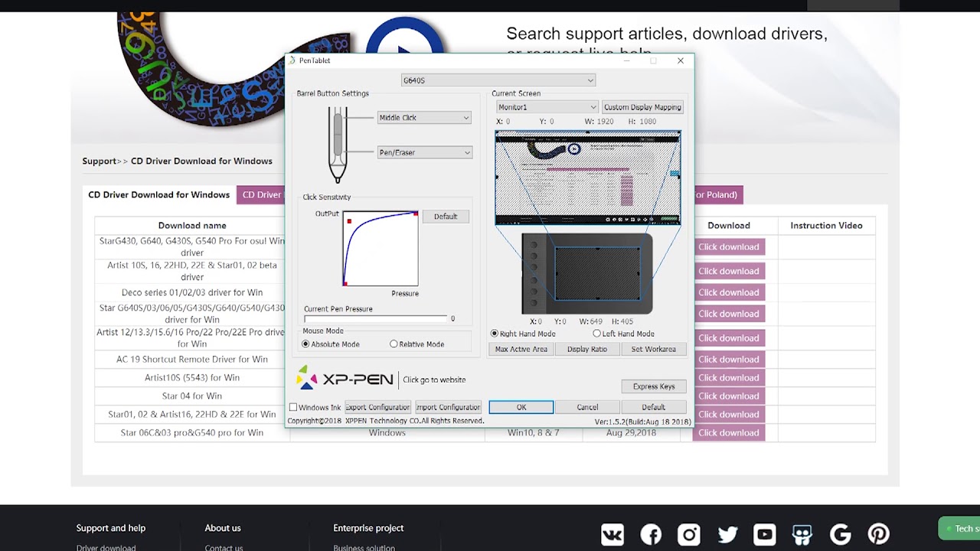
Task: Close the PenTablet dialog window
Action: coord(680,60)
